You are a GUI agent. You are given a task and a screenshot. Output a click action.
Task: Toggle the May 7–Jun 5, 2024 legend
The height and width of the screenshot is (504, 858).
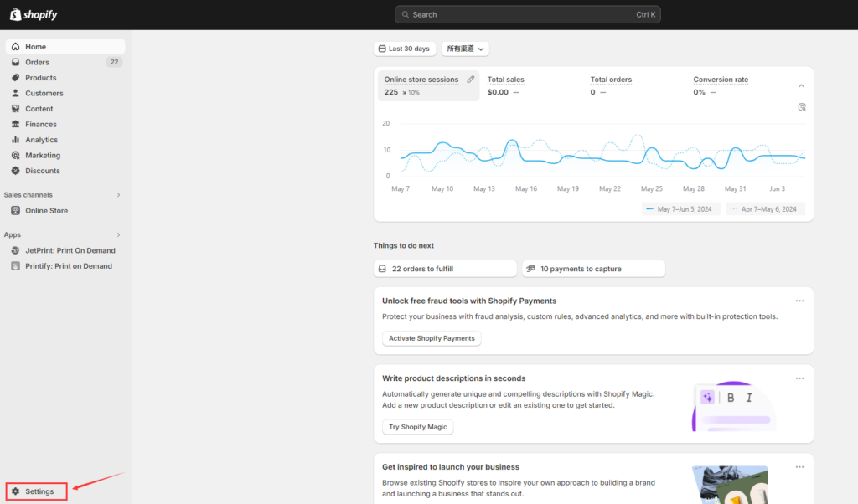(679, 209)
